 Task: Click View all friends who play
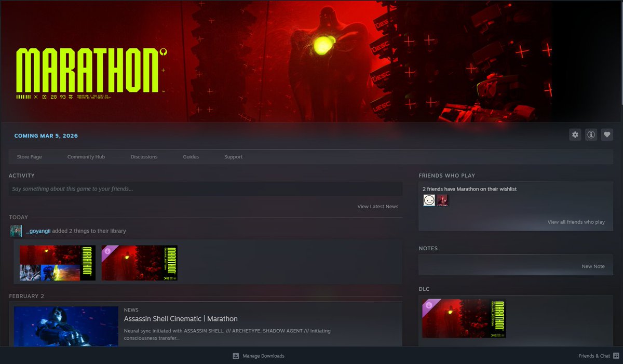coord(576,222)
